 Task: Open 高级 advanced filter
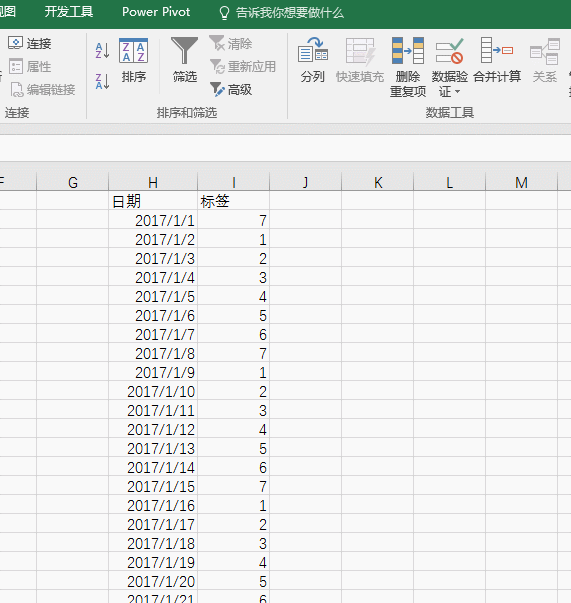point(231,90)
